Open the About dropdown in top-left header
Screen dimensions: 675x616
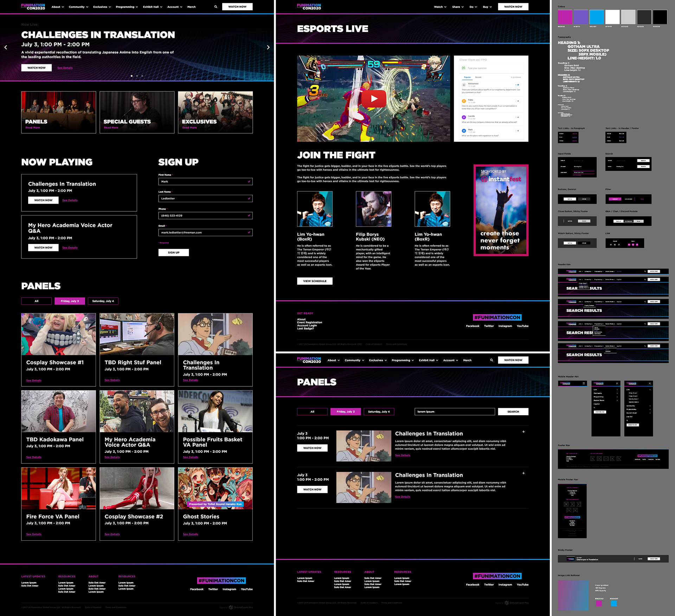(58, 7)
